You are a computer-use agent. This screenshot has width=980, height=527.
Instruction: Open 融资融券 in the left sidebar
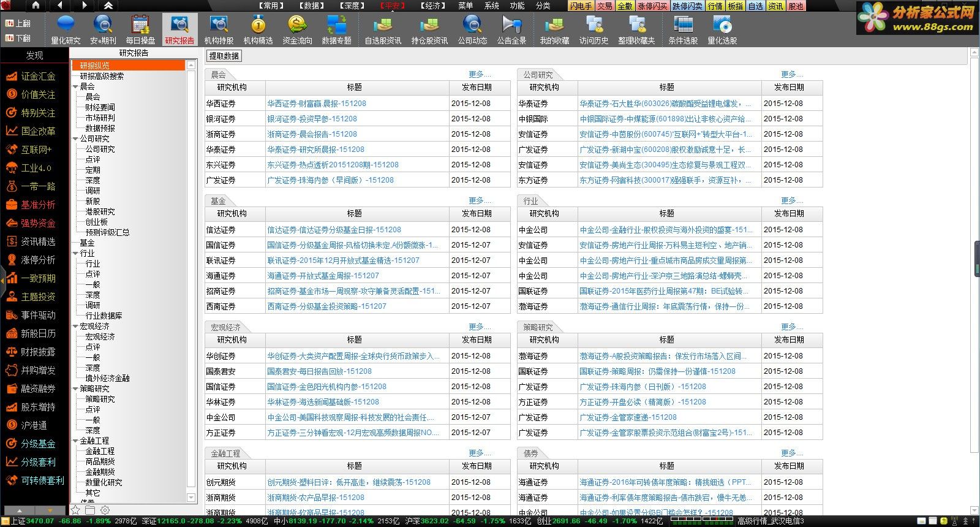[x=31, y=389]
